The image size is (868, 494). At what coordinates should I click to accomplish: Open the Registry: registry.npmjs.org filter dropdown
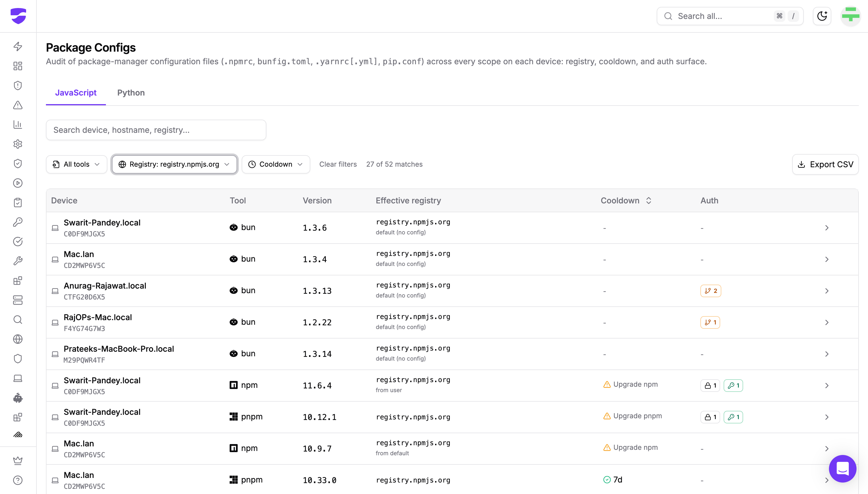tap(175, 164)
